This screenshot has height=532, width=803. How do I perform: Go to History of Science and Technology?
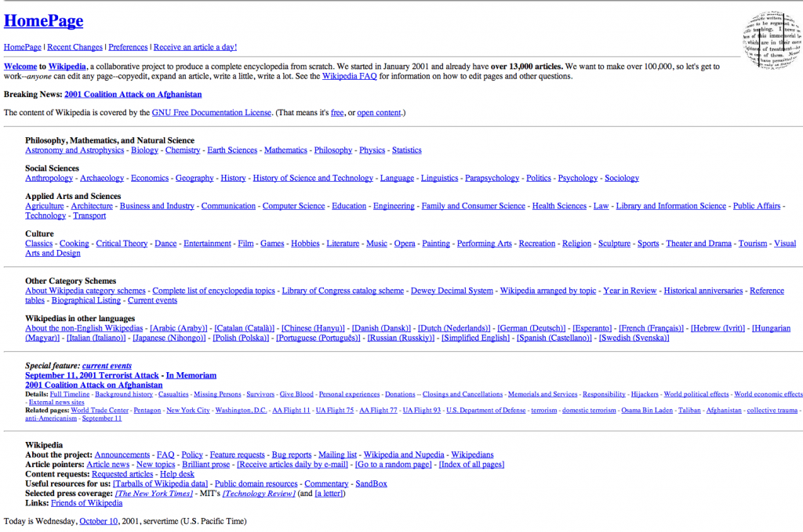pyautogui.click(x=313, y=178)
